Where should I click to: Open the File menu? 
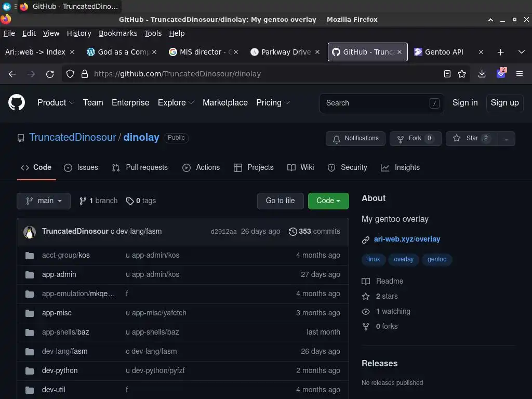point(9,33)
